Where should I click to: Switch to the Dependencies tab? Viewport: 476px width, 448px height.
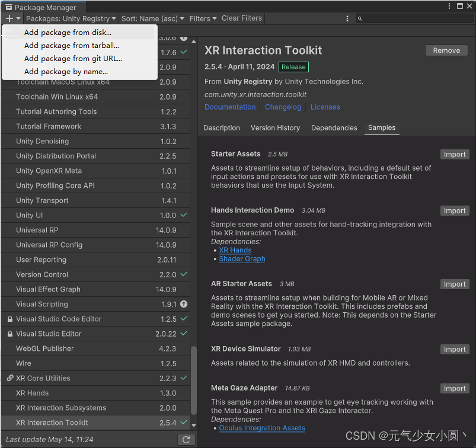tap(334, 128)
